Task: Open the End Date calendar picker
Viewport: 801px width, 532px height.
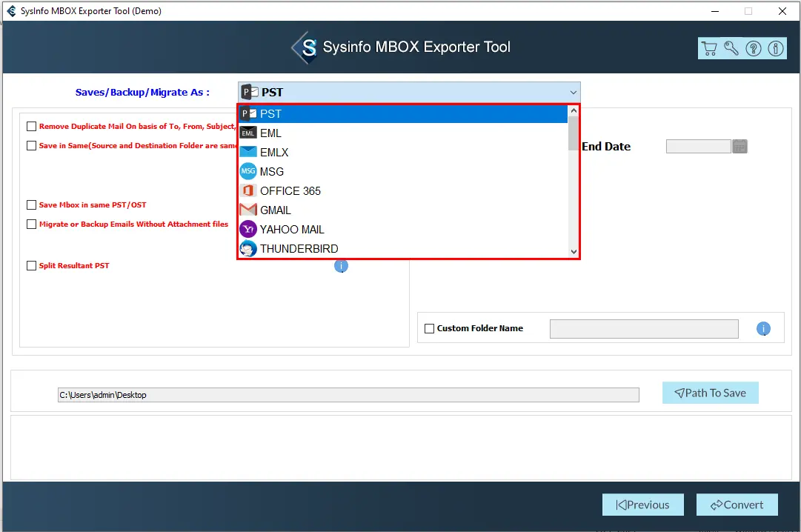Action: pos(739,147)
